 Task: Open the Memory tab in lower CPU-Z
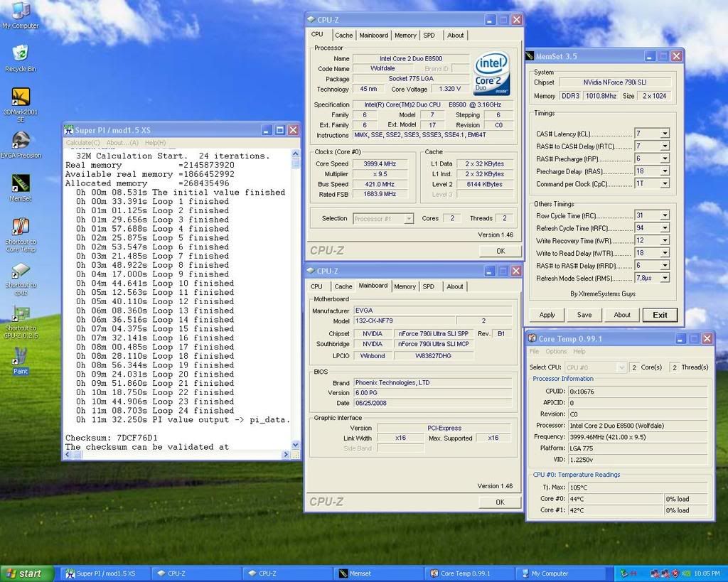click(405, 286)
